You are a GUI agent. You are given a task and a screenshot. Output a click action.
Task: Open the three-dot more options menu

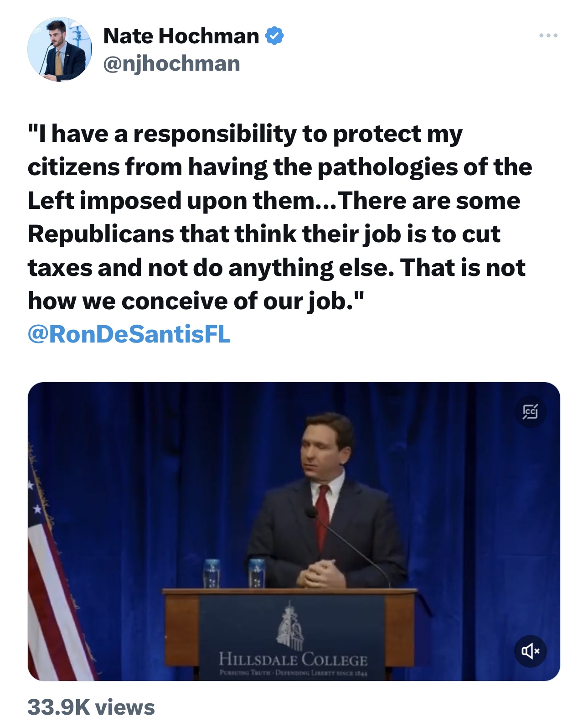pyautogui.click(x=548, y=36)
